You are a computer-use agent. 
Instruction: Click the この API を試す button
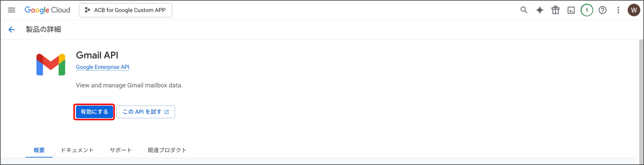click(146, 112)
